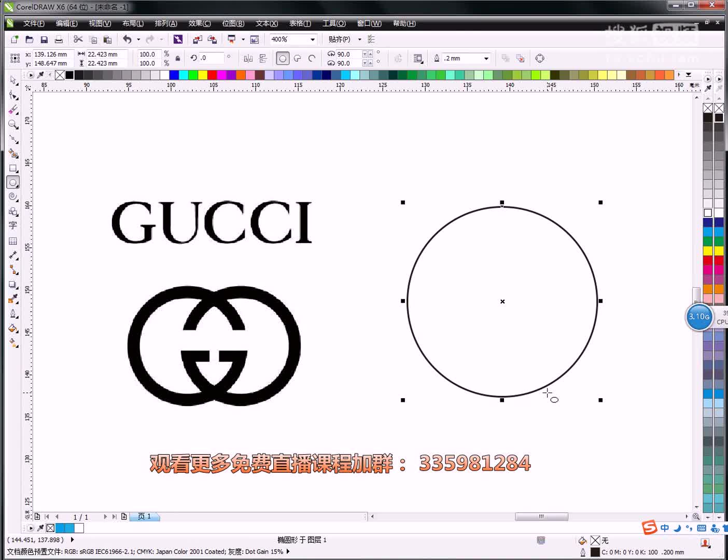728x560 pixels.
Task: Click the Export icon
Action: tap(212, 39)
